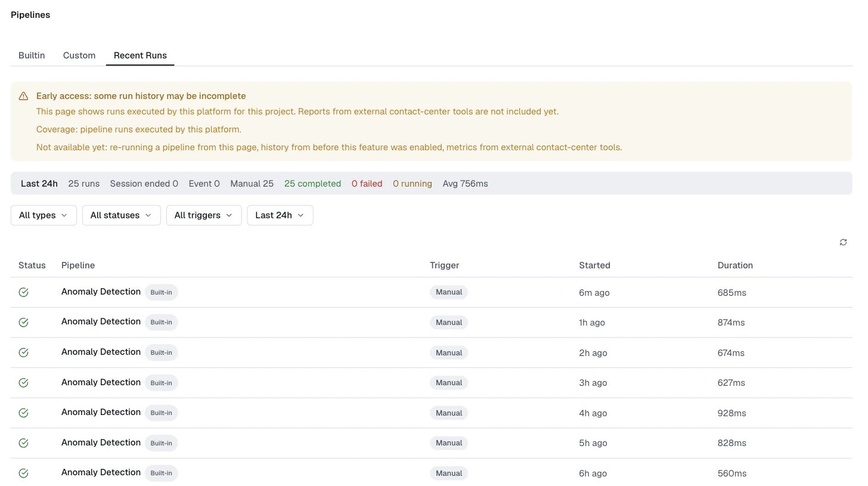Click the Event 0 summary stat
The height and width of the screenshot is (486, 868).
click(204, 184)
